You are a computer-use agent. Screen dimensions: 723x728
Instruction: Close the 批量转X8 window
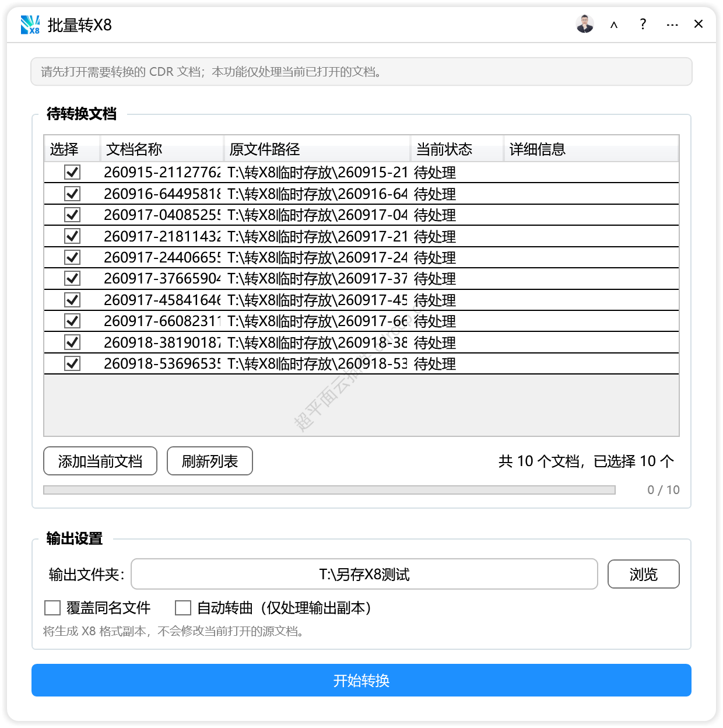point(699,24)
